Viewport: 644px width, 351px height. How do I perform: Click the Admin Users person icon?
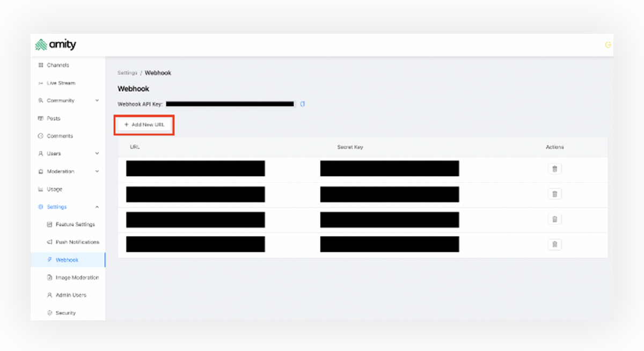[x=50, y=295]
